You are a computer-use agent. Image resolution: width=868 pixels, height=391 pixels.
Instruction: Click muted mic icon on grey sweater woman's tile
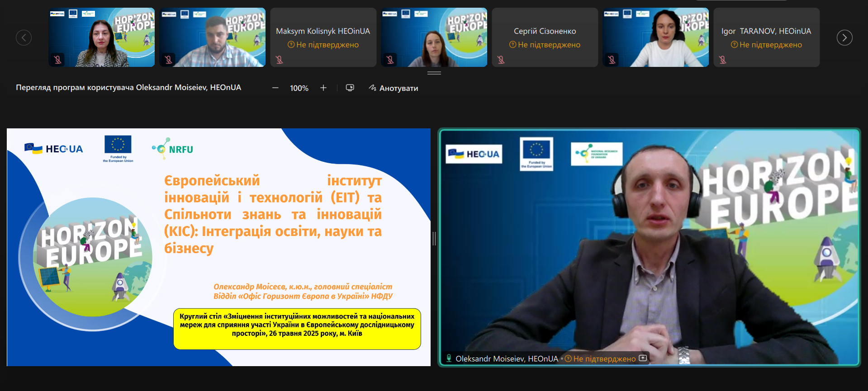point(390,59)
